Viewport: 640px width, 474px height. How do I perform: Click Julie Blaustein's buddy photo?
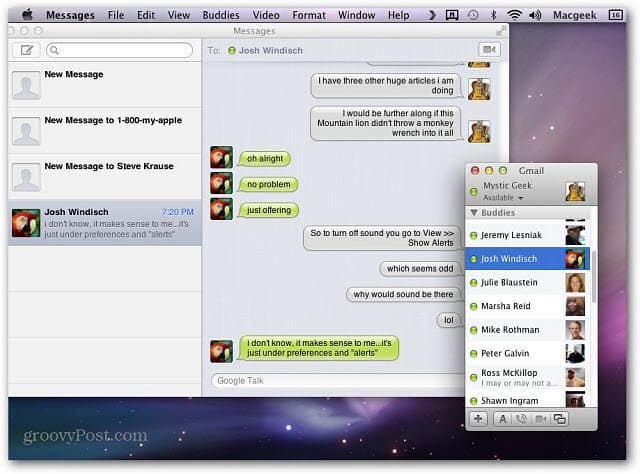pyautogui.click(x=575, y=283)
